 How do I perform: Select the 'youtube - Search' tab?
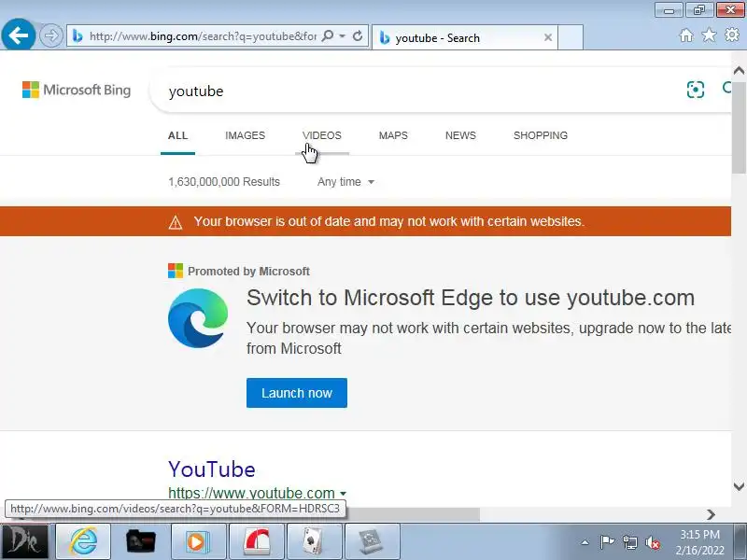click(464, 37)
